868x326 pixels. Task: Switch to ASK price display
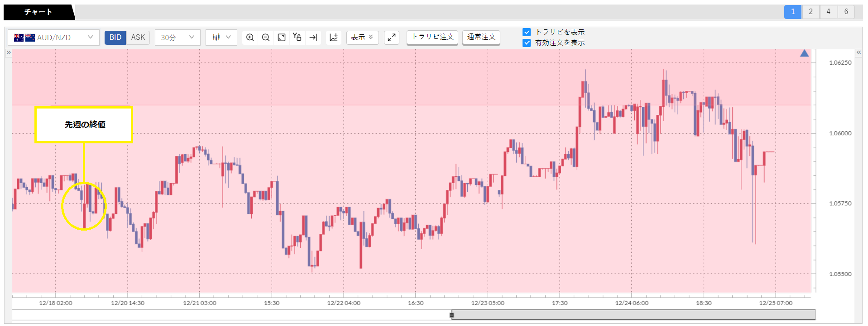(138, 38)
